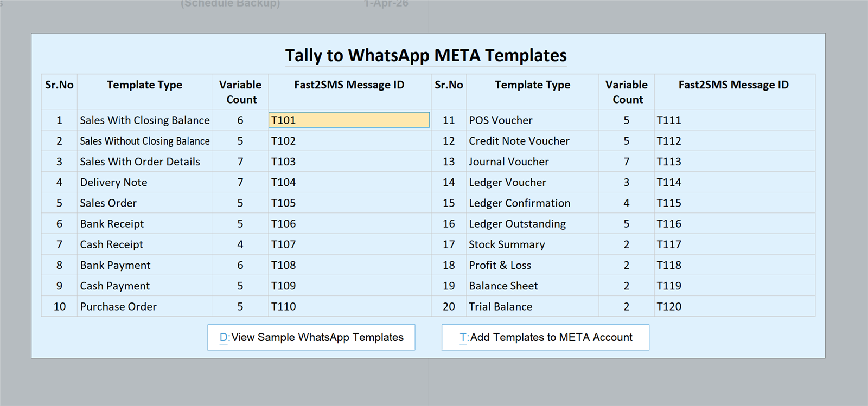Viewport: 868px width, 406px height.
Task: Click variable count 6 for Bank Payment
Action: tap(240, 265)
